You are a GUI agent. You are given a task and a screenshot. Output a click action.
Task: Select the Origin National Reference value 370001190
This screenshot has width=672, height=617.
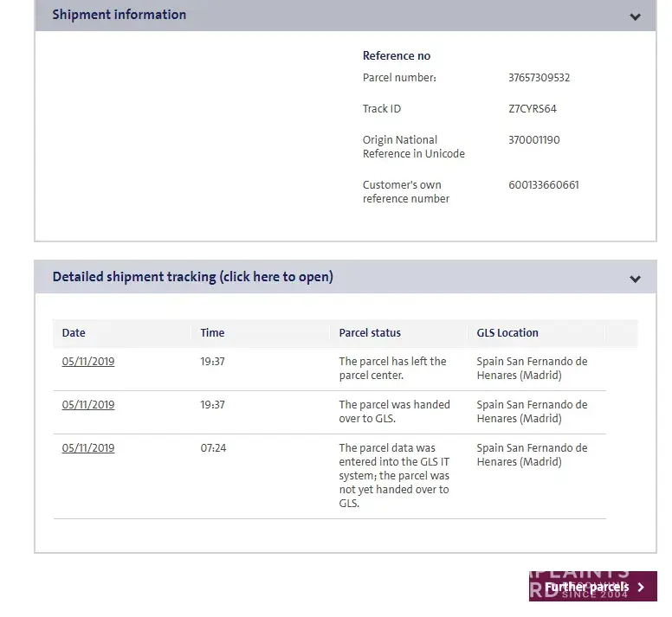point(533,140)
